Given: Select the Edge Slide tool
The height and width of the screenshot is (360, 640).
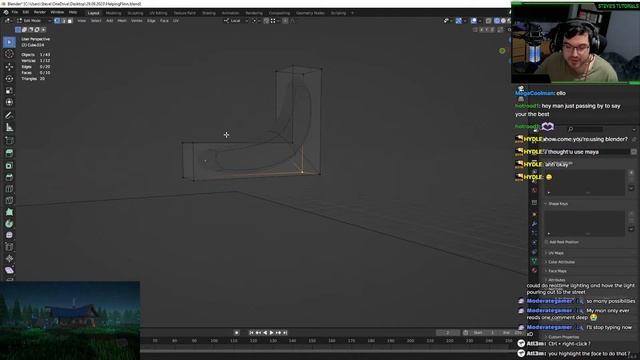Looking at the screenshot, I should point(9,247).
